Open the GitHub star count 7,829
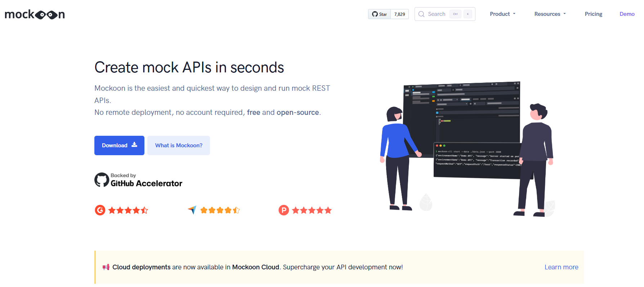Image resolution: width=644 pixels, height=287 pixels. [x=399, y=14]
